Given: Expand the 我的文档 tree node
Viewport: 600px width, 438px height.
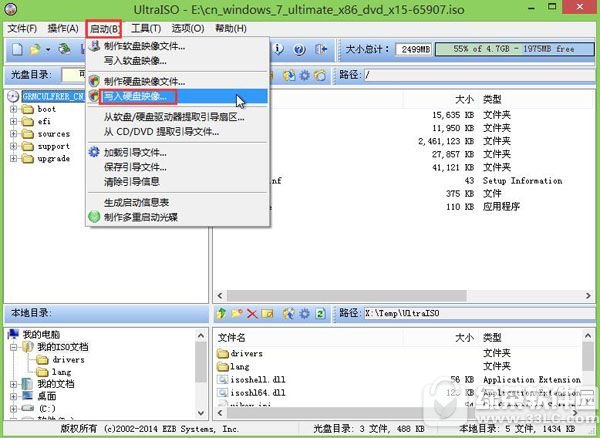Looking at the screenshot, I should tap(14, 384).
